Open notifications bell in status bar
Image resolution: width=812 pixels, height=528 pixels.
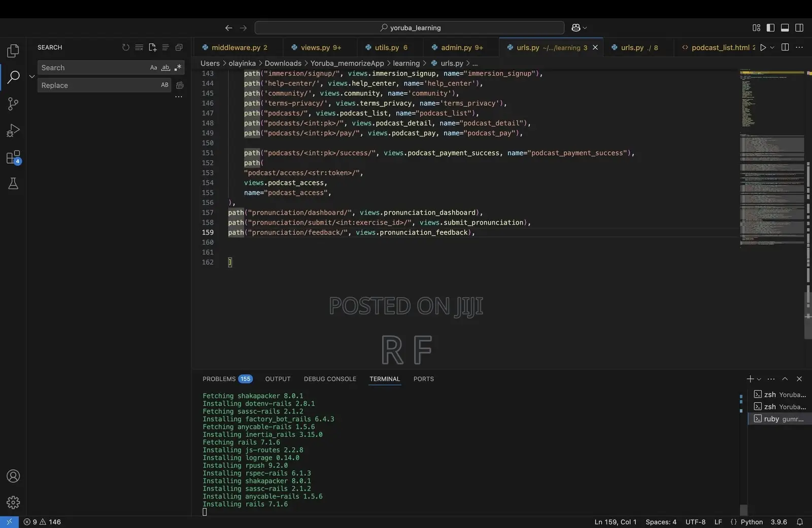click(800, 522)
